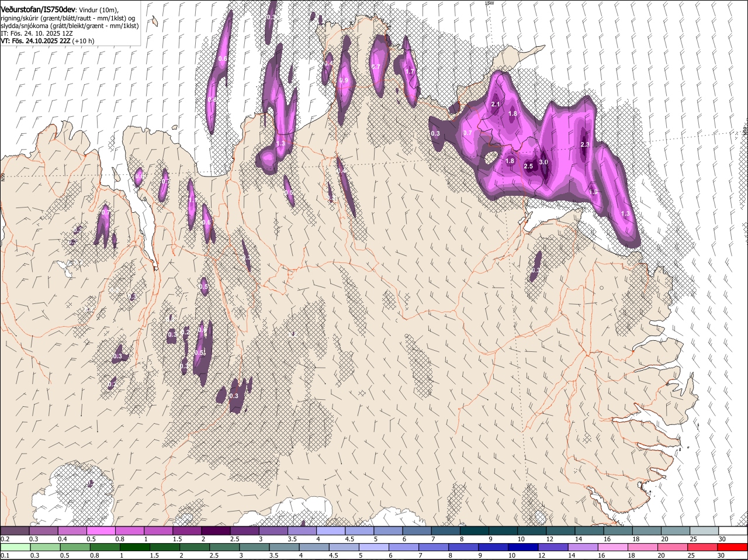Click the top-row legend swatch between 0.3 and 0.4
748x560 pixels.
(43, 530)
